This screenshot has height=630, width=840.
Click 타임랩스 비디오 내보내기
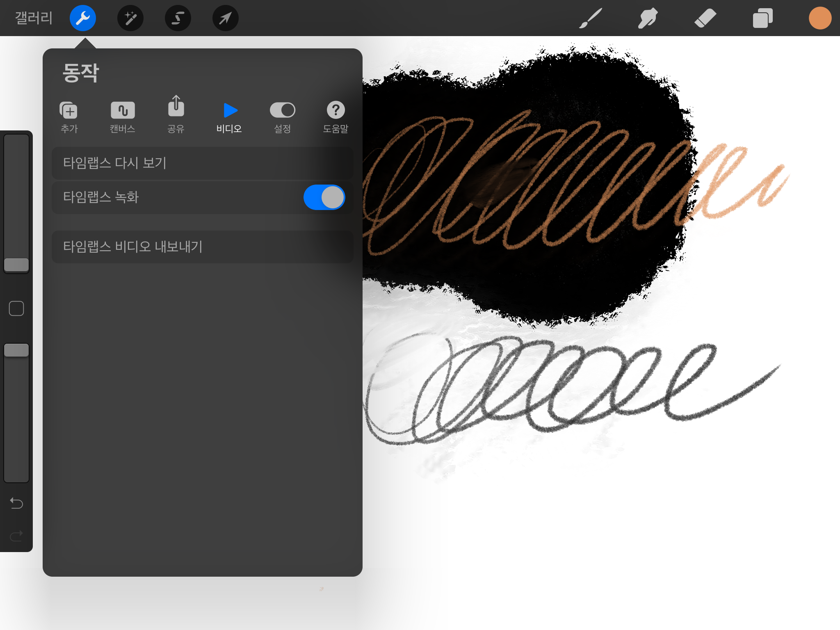(x=202, y=247)
